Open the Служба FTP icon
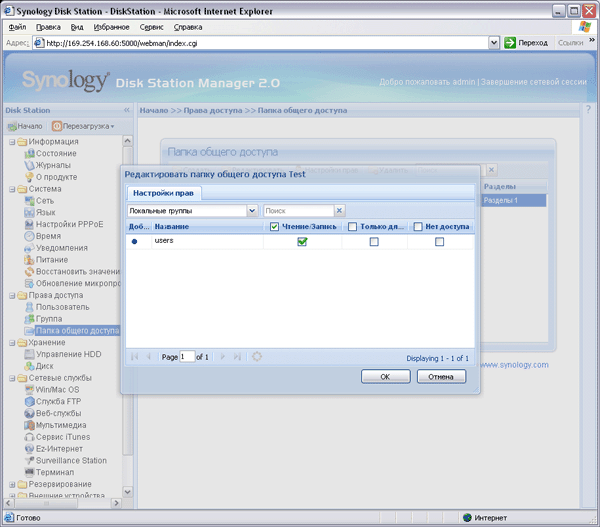The width and height of the screenshot is (600, 527). [29, 401]
